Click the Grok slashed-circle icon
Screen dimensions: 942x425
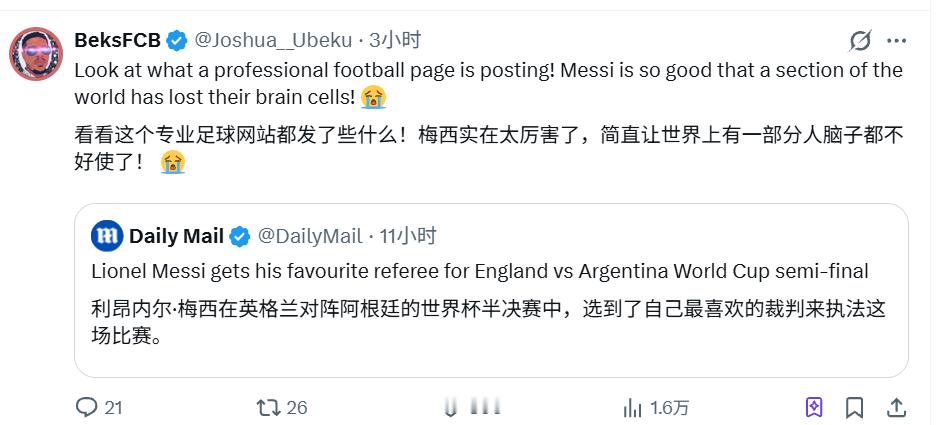(860, 41)
